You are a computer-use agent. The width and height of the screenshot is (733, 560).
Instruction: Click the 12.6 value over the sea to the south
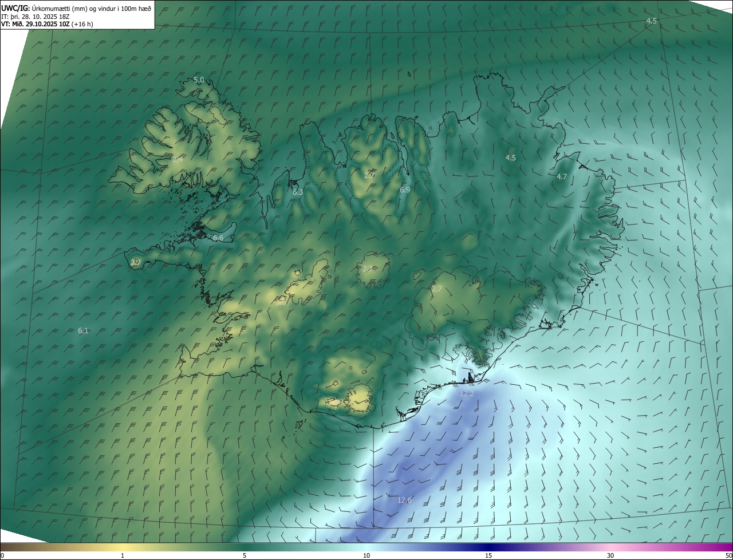[x=404, y=500]
